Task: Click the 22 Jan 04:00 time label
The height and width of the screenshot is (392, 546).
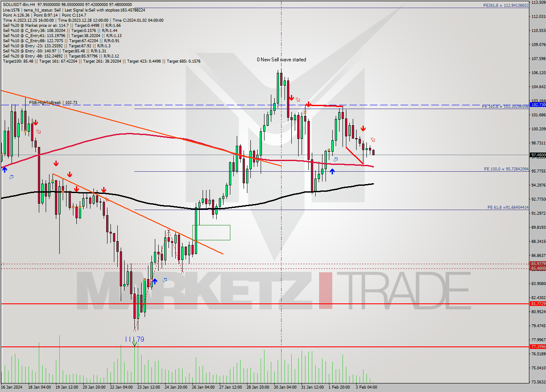Action: coord(121,387)
